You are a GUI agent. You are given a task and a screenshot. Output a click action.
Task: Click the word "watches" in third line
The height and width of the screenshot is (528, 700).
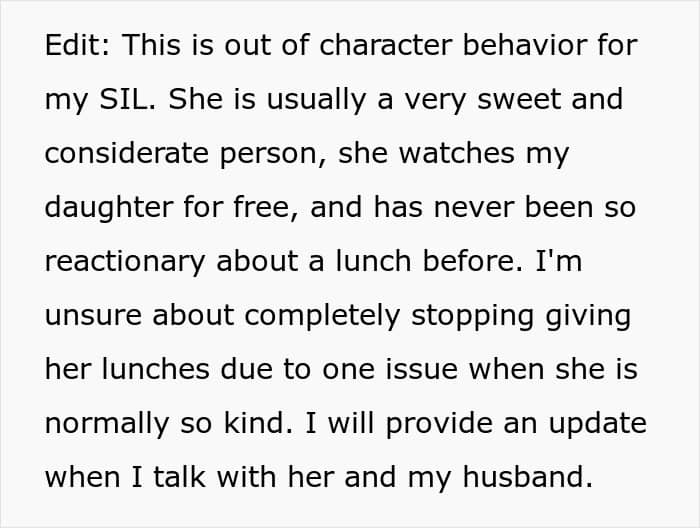tap(457, 153)
